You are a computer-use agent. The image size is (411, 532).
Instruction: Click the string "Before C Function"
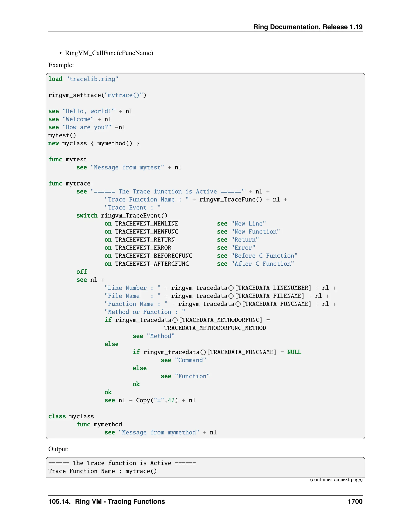point(265,256)
